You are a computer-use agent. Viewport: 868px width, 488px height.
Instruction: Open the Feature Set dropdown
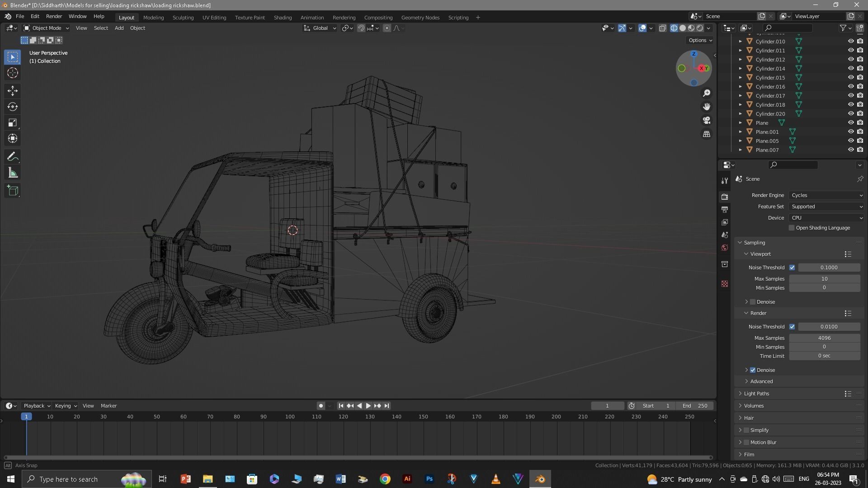(x=826, y=206)
